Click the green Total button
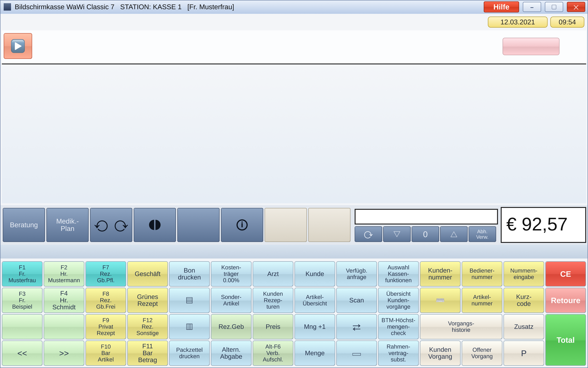Image resolution: width=588 pixels, height=368 pixels. (565, 340)
